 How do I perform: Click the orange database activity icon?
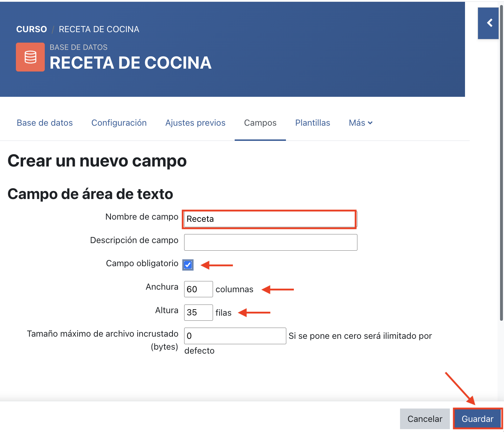pyautogui.click(x=30, y=57)
